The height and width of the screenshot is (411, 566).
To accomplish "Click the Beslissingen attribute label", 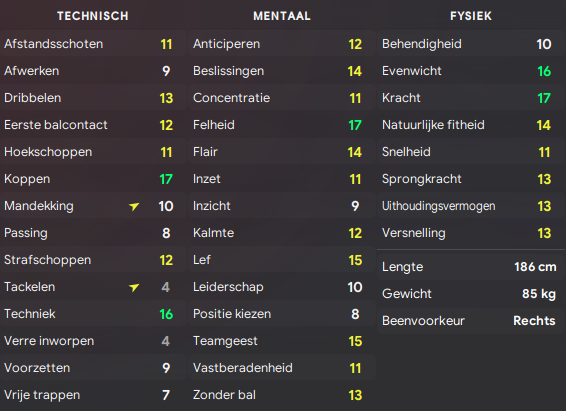I will coord(228,71).
